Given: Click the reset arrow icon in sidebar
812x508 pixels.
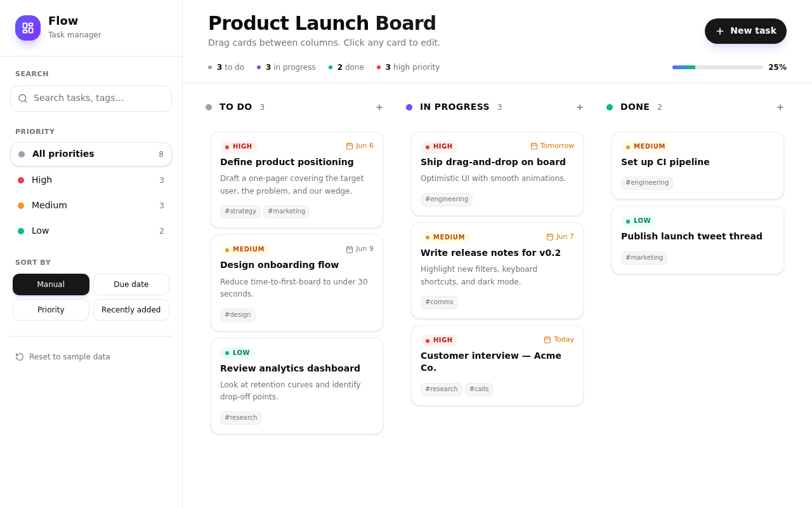Looking at the screenshot, I should point(20,357).
